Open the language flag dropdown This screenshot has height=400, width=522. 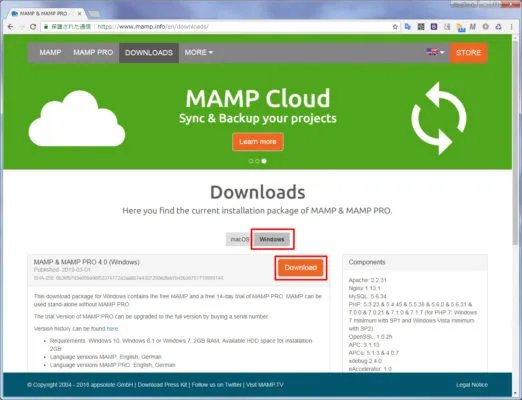coord(435,52)
